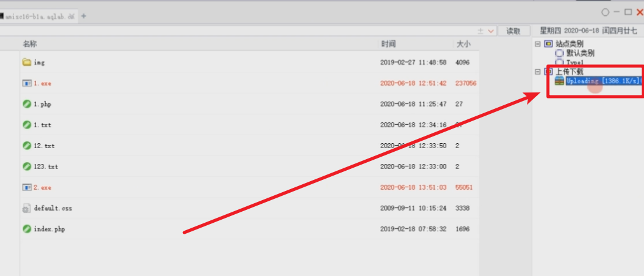Sort files by 时间 column header
The width and height of the screenshot is (644, 276).
[388, 44]
